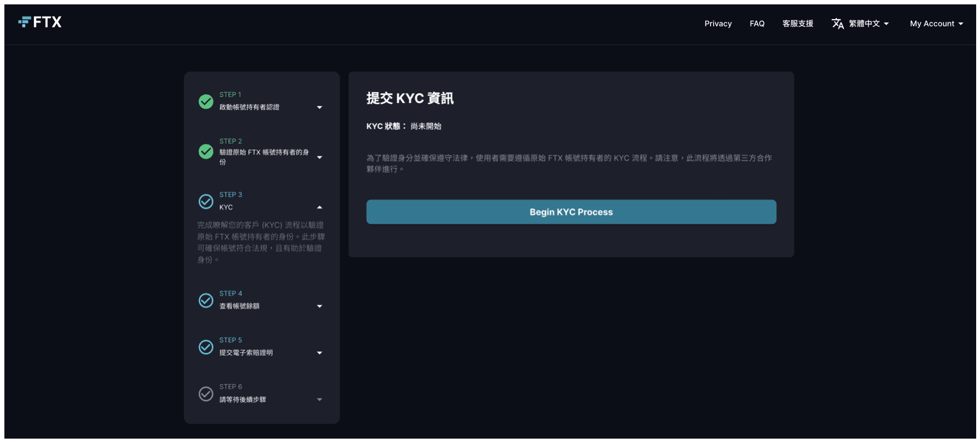Collapse the Step 3 KYC section arrow
Image resolution: width=980 pixels, height=443 pixels.
tap(319, 207)
